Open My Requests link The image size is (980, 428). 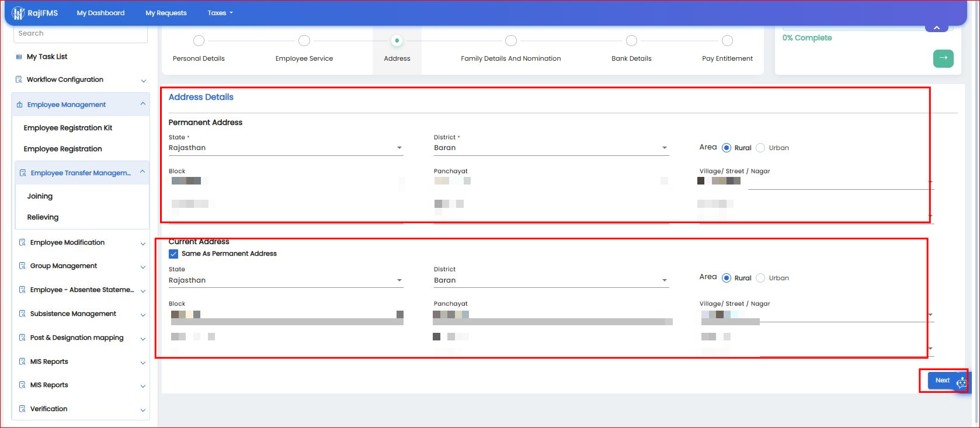click(x=166, y=13)
